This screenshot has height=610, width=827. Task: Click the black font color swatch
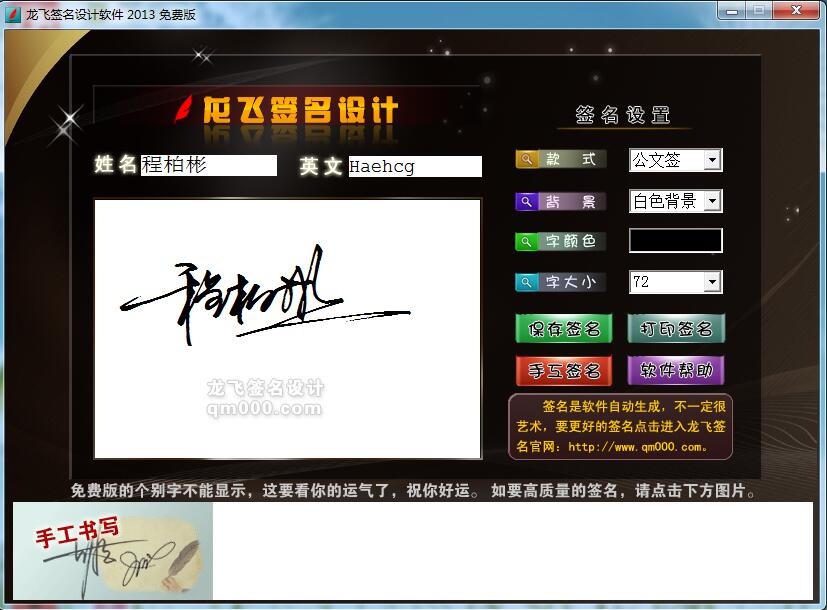(x=675, y=241)
